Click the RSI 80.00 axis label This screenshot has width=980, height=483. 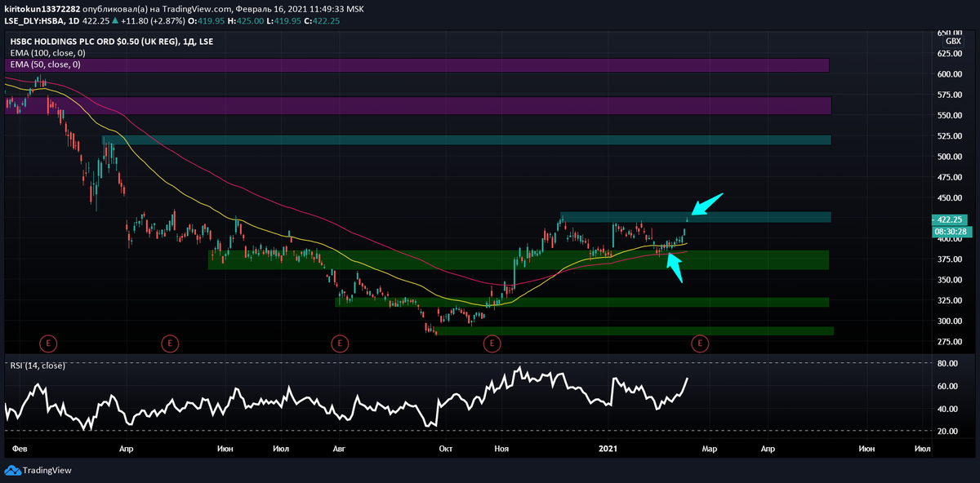click(947, 363)
